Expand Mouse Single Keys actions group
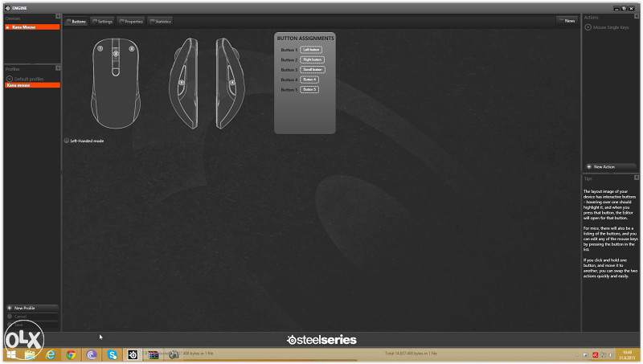 [x=588, y=27]
